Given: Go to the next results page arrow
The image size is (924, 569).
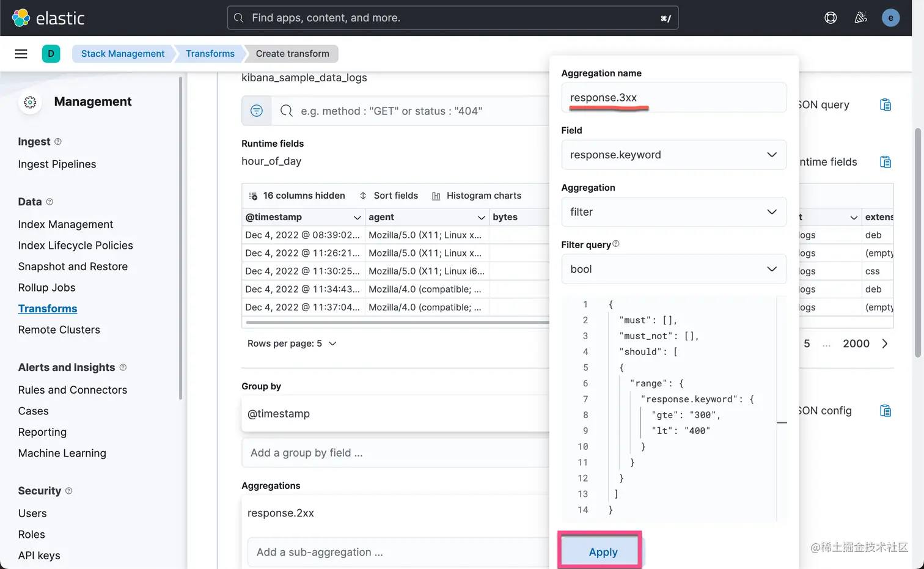Looking at the screenshot, I should pyautogui.click(x=884, y=343).
